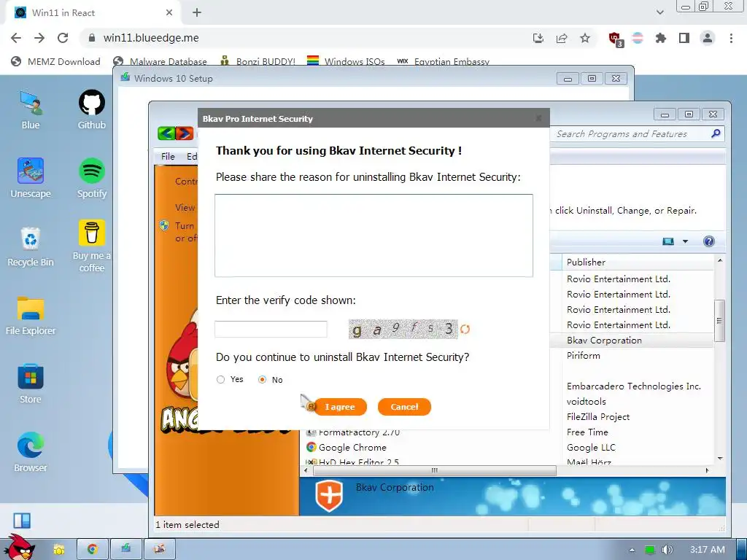
Task: Click the browser share icon
Action: click(562, 38)
